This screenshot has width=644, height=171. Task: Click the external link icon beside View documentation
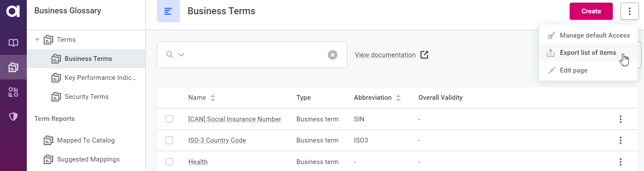tap(425, 55)
